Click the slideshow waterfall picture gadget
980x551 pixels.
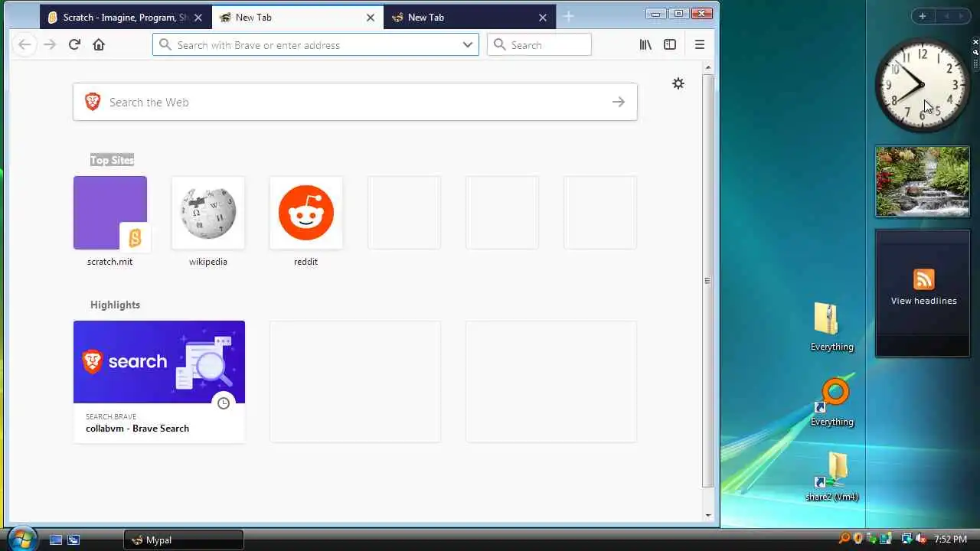coord(923,181)
